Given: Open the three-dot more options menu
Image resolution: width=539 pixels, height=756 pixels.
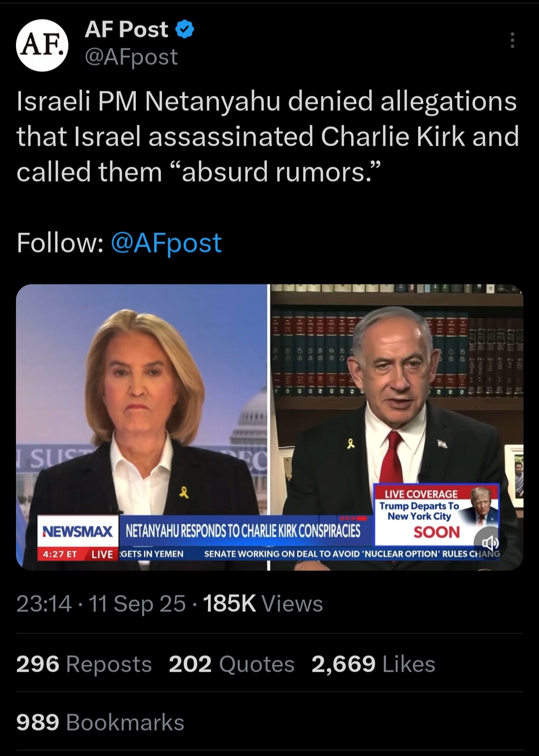Looking at the screenshot, I should [x=512, y=40].
